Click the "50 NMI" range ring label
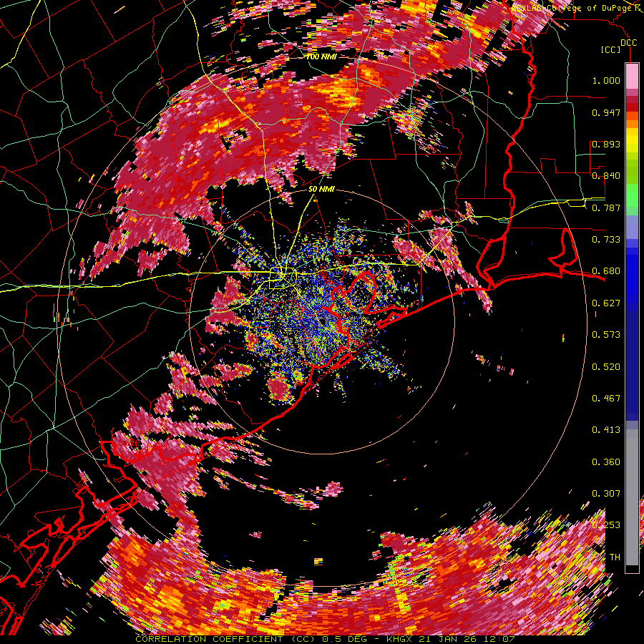Viewport: 644px width, 644px height. [321, 190]
